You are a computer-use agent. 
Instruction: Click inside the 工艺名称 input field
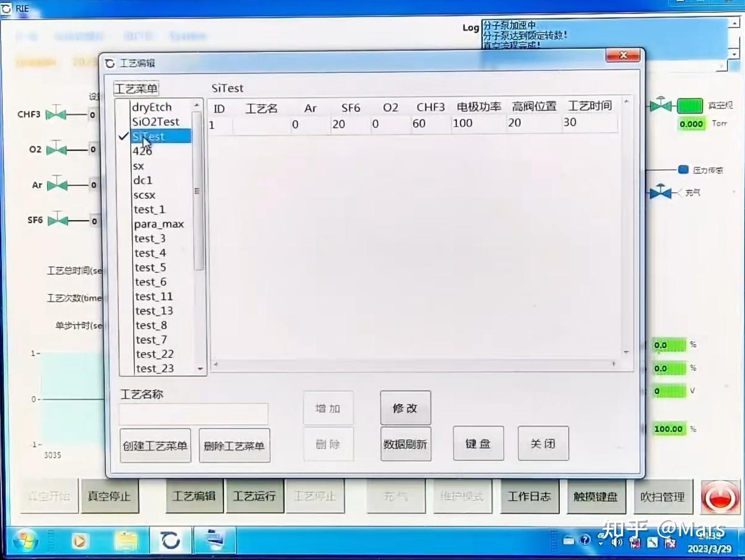(x=192, y=414)
